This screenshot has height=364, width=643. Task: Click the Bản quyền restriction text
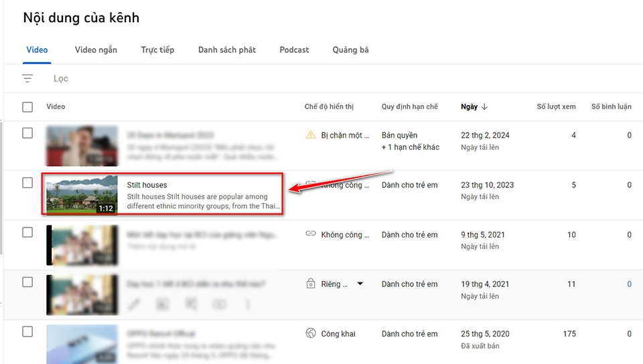pos(399,135)
